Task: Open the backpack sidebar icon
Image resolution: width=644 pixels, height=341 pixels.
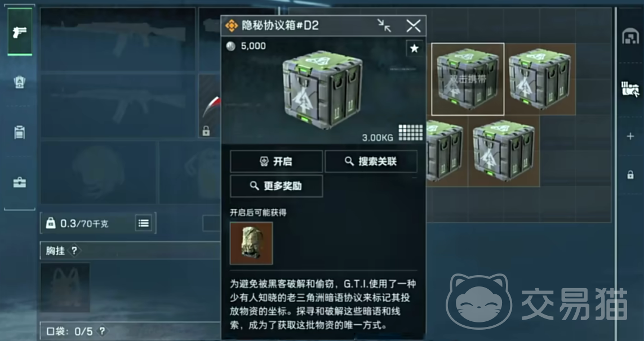Action: (x=20, y=133)
